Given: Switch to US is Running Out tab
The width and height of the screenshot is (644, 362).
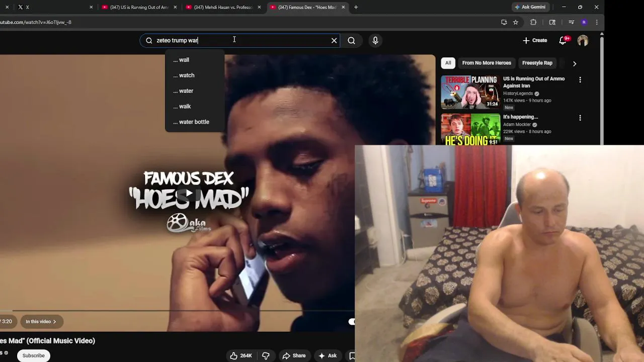Looking at the screenshot, I should point(138,7).
